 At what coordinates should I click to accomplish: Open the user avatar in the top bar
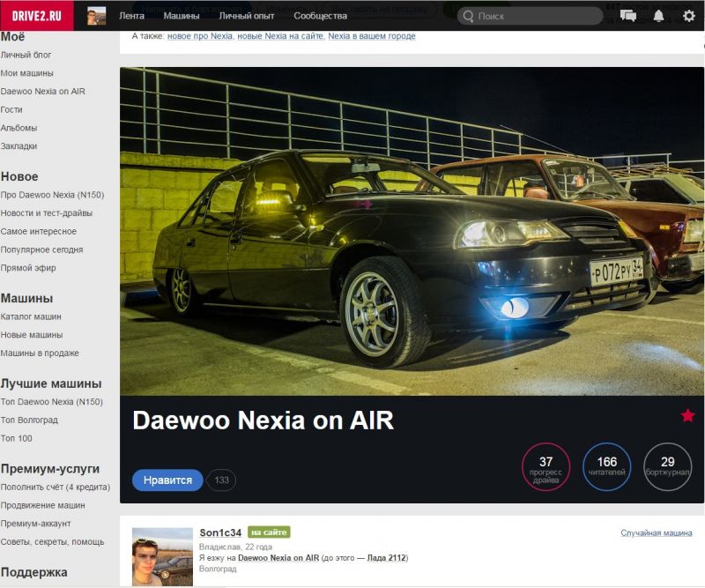point(96,16)
